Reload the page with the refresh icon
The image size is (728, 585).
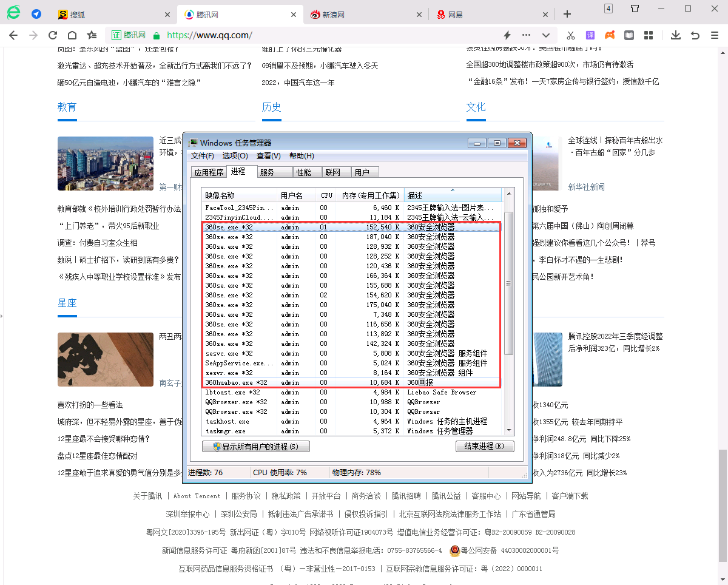click(x=53, y=35)
